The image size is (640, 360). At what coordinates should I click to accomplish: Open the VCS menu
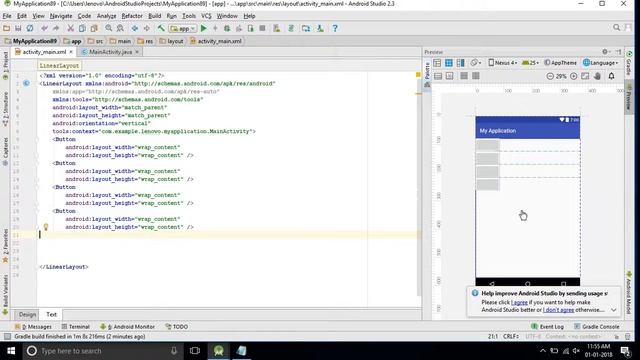(206, 16)
